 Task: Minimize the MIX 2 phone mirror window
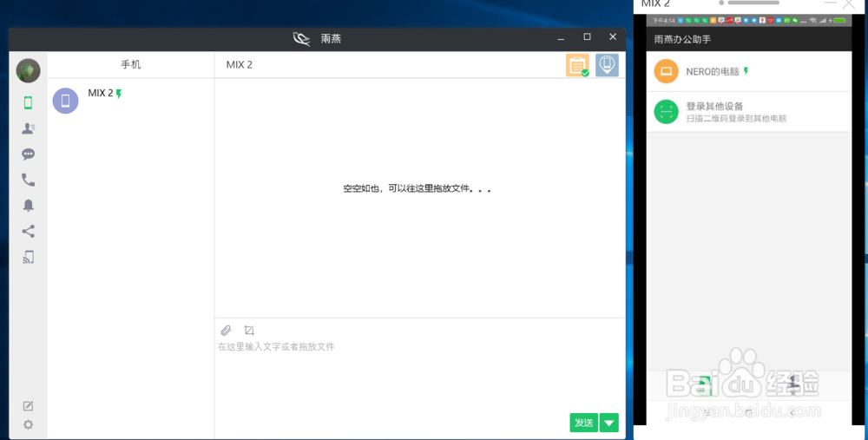830,3
